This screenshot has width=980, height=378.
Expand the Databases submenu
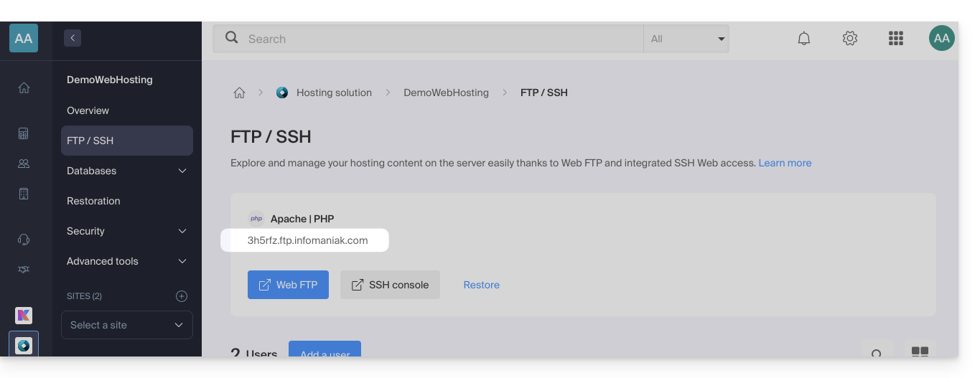(x=182, y=171)
